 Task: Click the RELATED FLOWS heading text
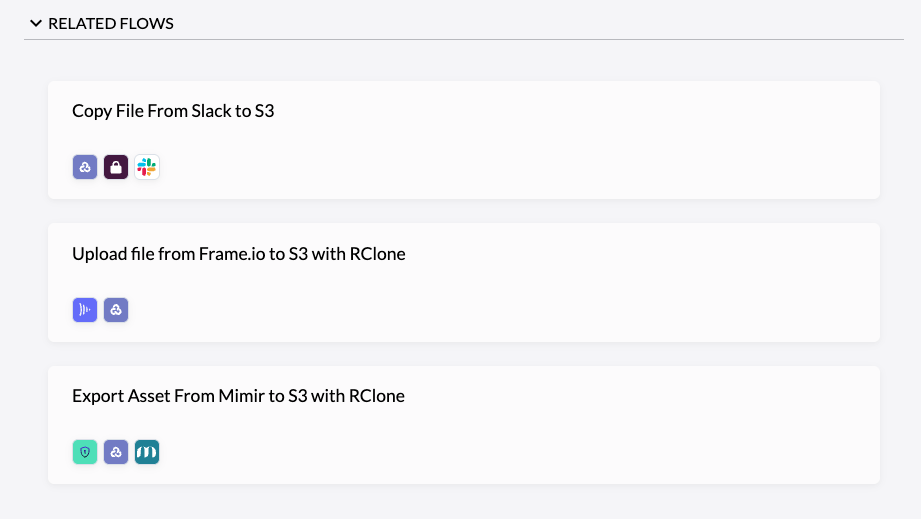[110, 23]
